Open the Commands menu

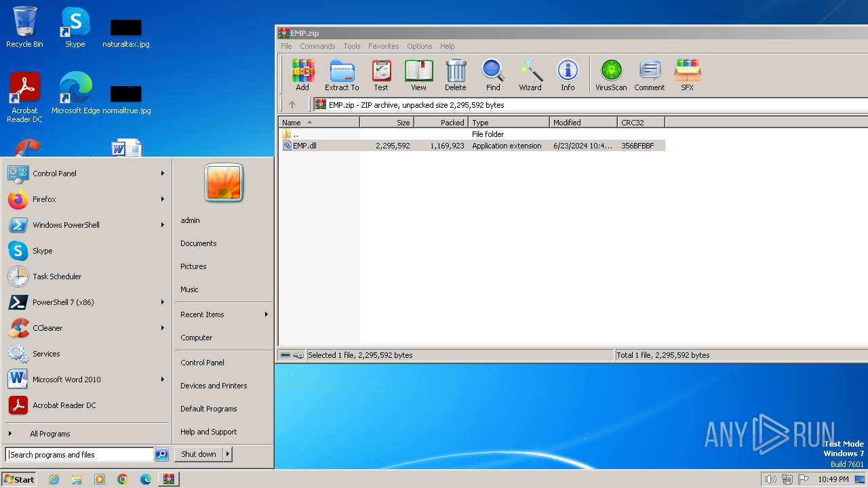317,46
